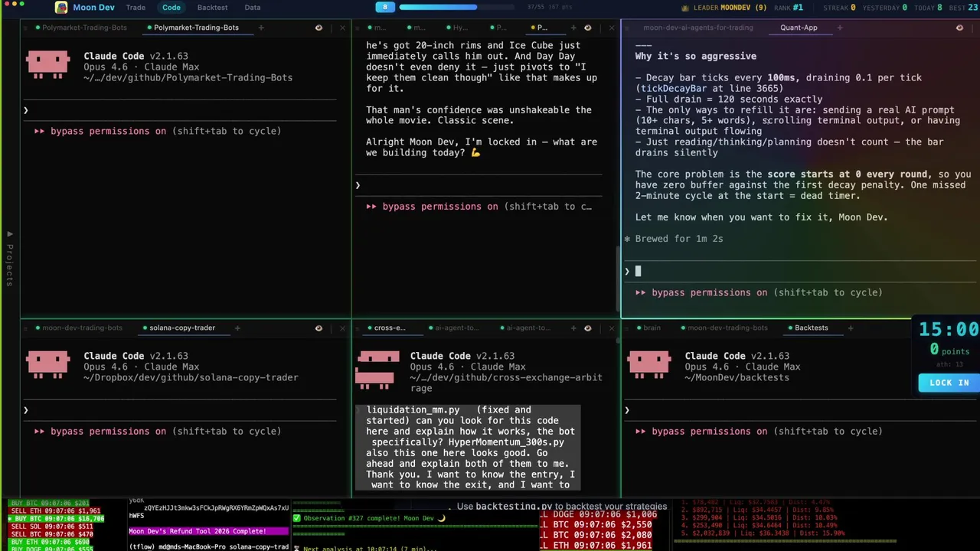Select the Quant-App tab

pos(799,28)
